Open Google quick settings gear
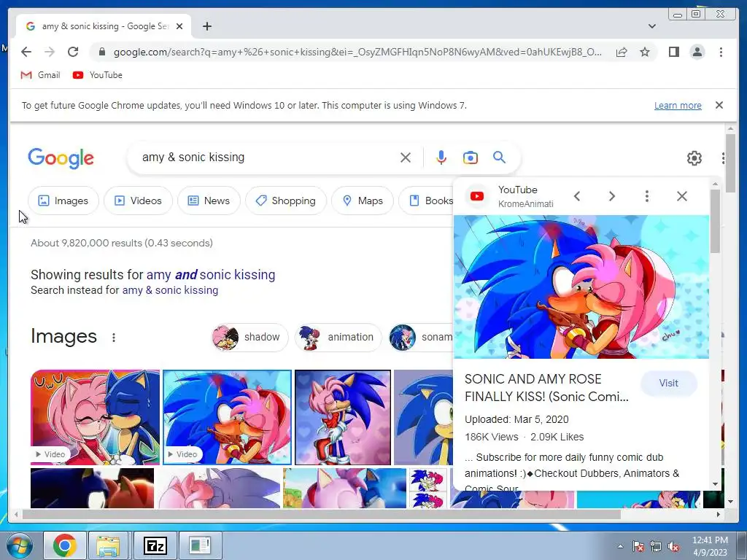Viewport: 747px width, 560px height. [x=694, y=157]
